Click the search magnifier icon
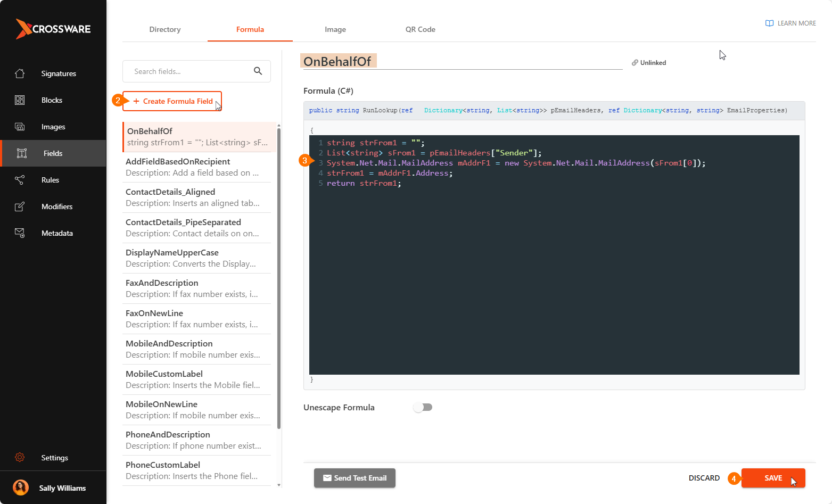This screenshot has width=832, height=504. (258, 71)
